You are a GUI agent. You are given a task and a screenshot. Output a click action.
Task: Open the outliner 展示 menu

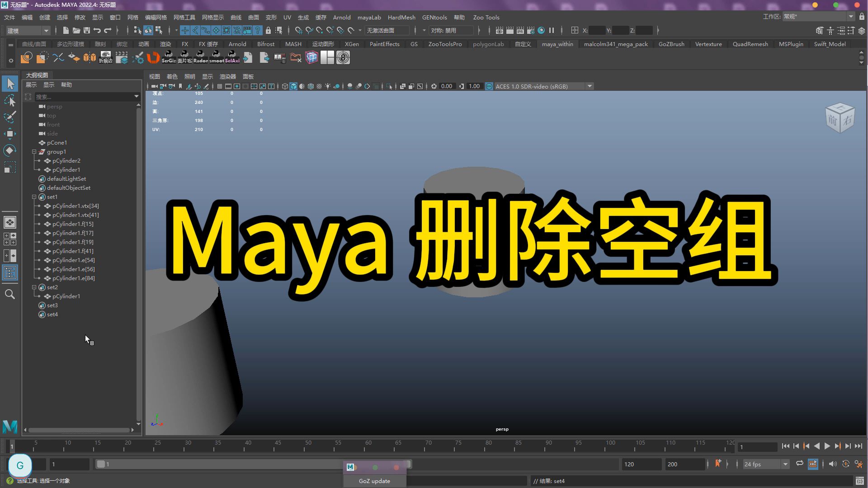pos(31,85)
